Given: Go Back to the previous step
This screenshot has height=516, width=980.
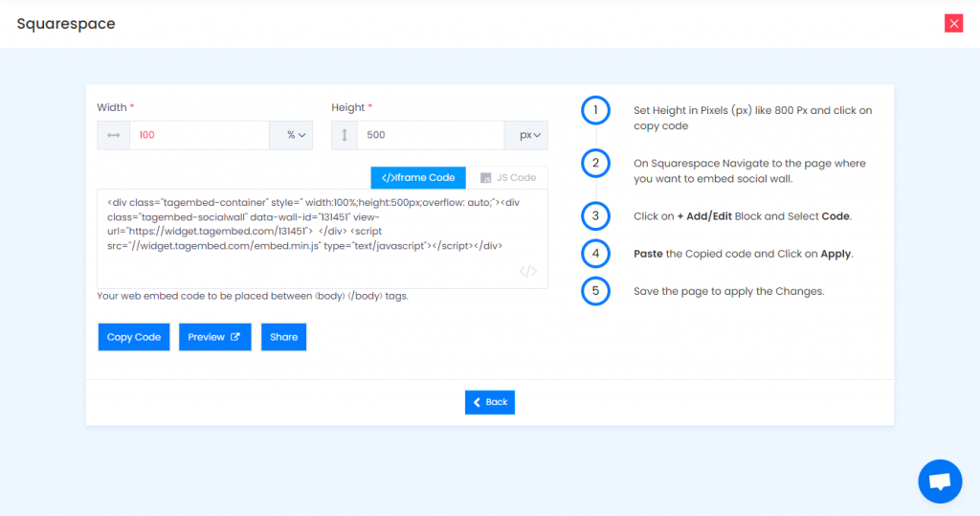Looking at the screenshot, I should 490,402.
